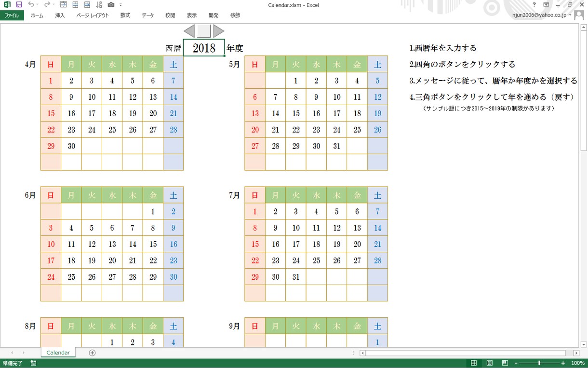Click the horizontal scrollbar right arrow
This screenshot has height=368, width=588.
(x=576, y=353)
